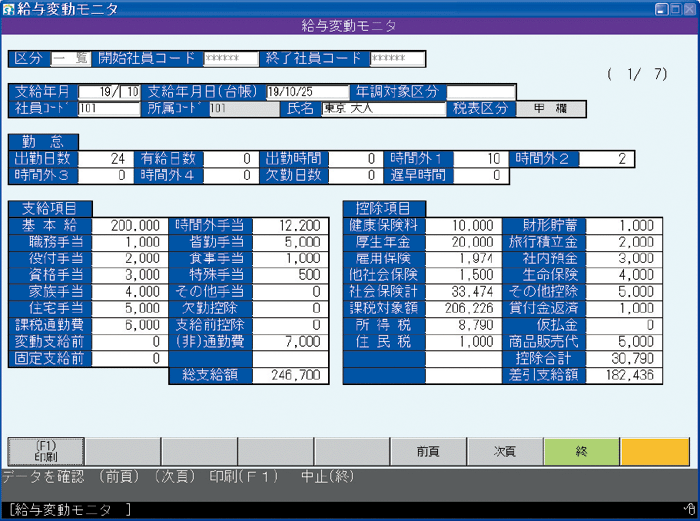The width and height of the screenshot is (700, 521).
Task: Click the 差引支給額 value 182,436
Action: tap(619, 375)
